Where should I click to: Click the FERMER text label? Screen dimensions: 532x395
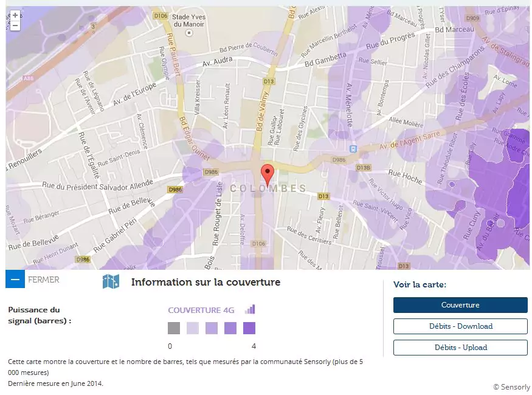(x=44, y=280)
